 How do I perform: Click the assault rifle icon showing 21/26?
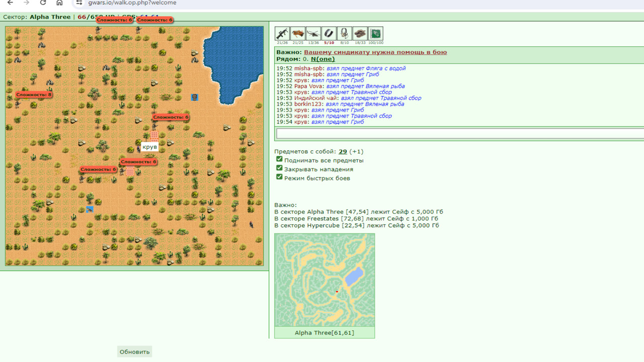[x=282, y=34]
